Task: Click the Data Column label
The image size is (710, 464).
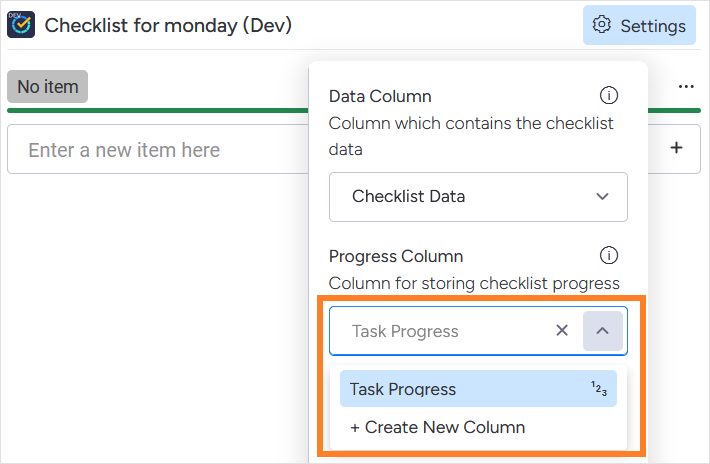Action: tap(380, 96)
